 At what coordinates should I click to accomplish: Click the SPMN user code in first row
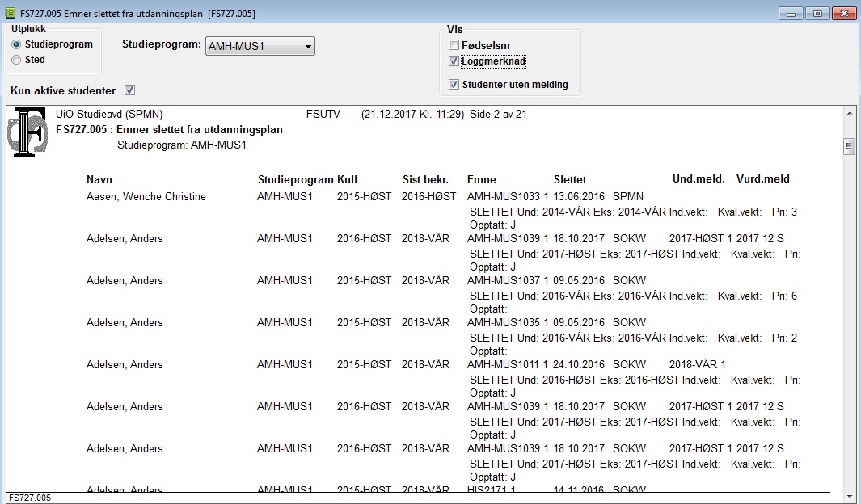(x=628, y=196)
